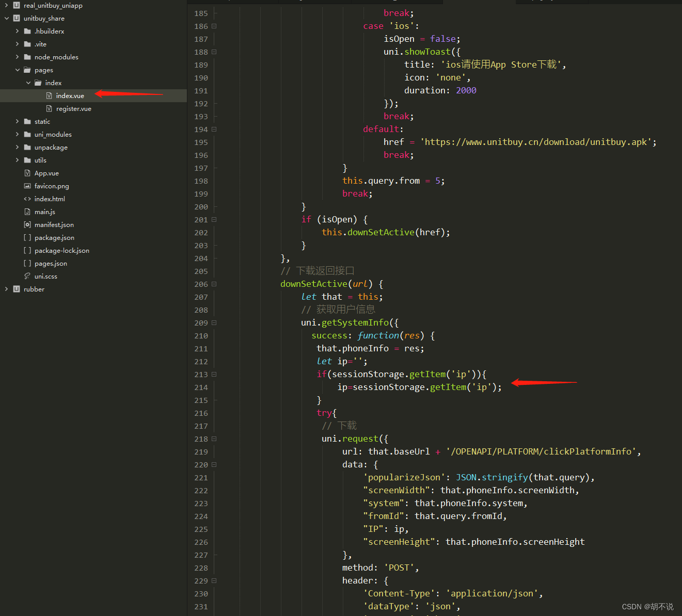Fold sessionStorage if block at line 213
The width and height of the screenshot is (682, 616).
point(214,374)
